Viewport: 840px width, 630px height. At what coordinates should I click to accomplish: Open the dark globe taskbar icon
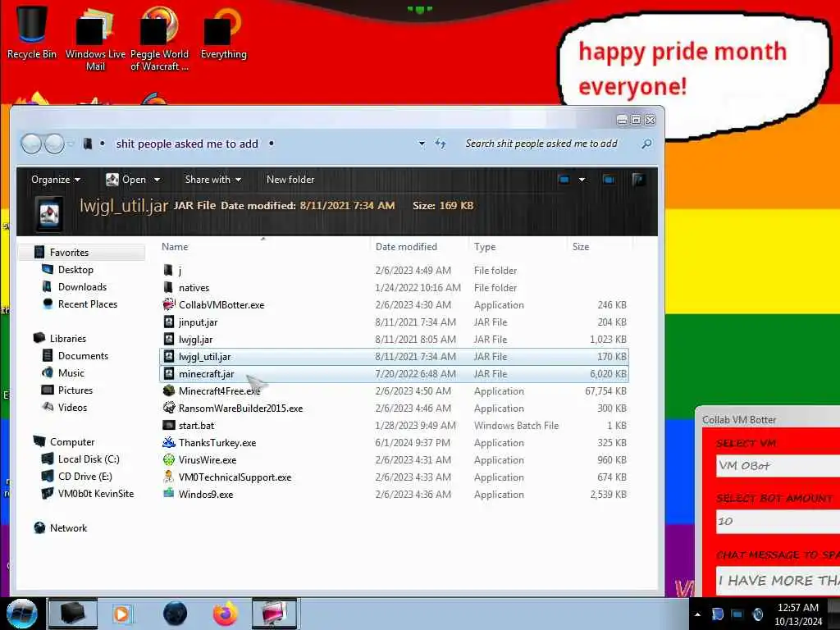pyautogui.click(x=175, y=614)
